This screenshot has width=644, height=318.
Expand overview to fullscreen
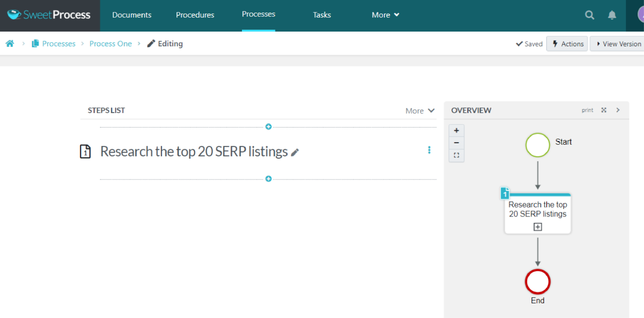[604, 110]
